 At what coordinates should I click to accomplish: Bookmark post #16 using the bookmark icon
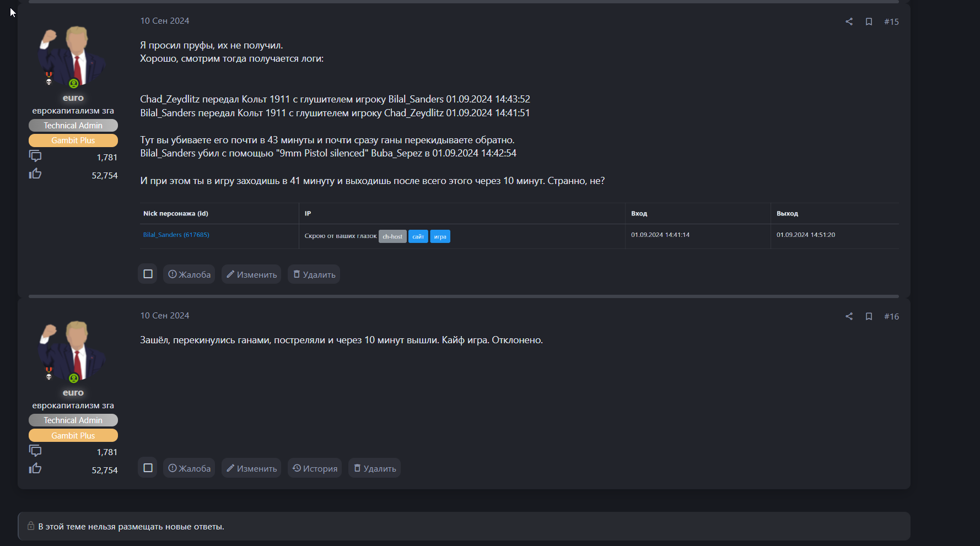[x=869, y=316]
